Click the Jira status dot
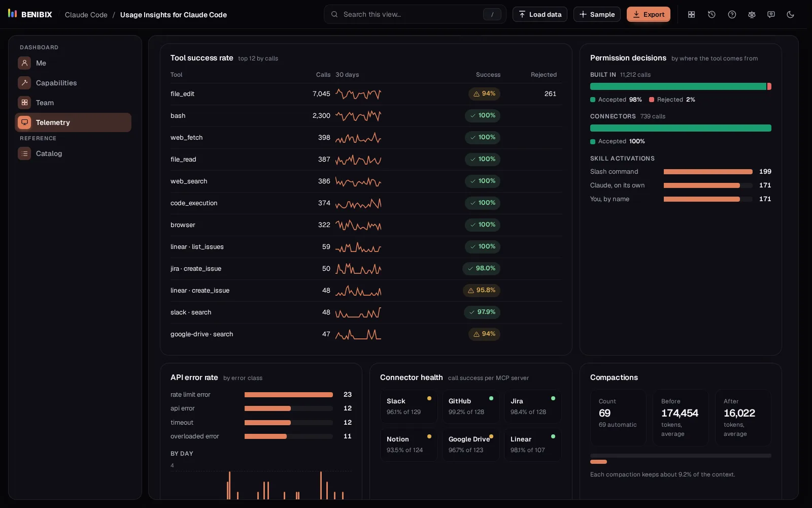Image resolution: width=812 pixels, height=508 pixels. [x=553, y=398]
